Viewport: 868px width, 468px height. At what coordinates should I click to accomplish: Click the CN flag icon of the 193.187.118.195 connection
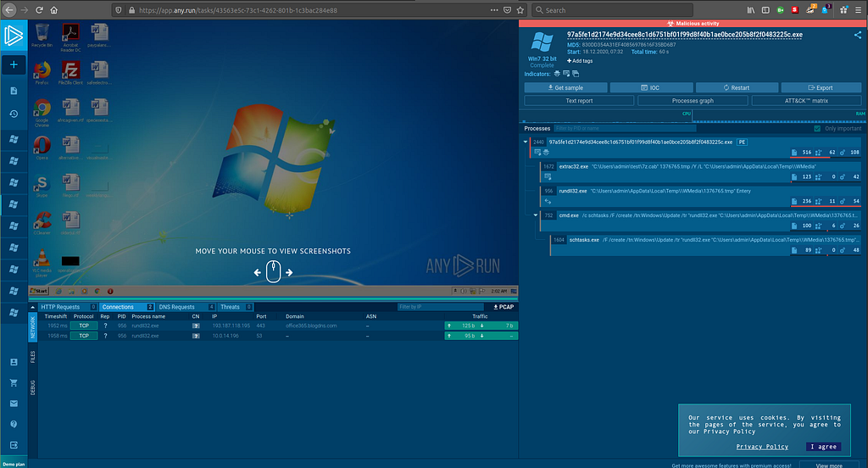point(196,326)
